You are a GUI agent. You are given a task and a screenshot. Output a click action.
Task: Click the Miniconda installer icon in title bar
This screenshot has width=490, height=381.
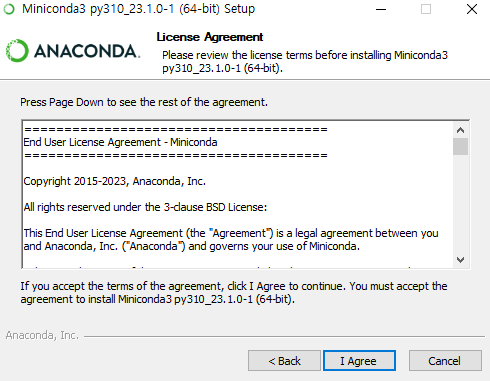9,9
